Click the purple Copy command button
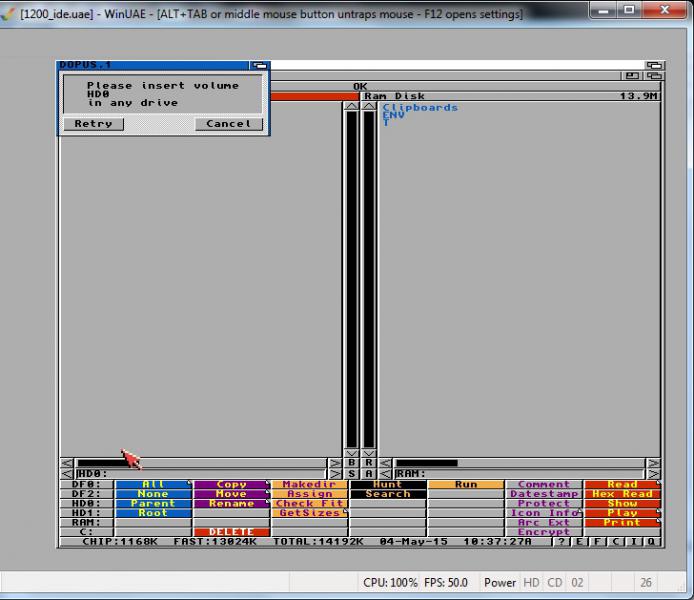 231,485
